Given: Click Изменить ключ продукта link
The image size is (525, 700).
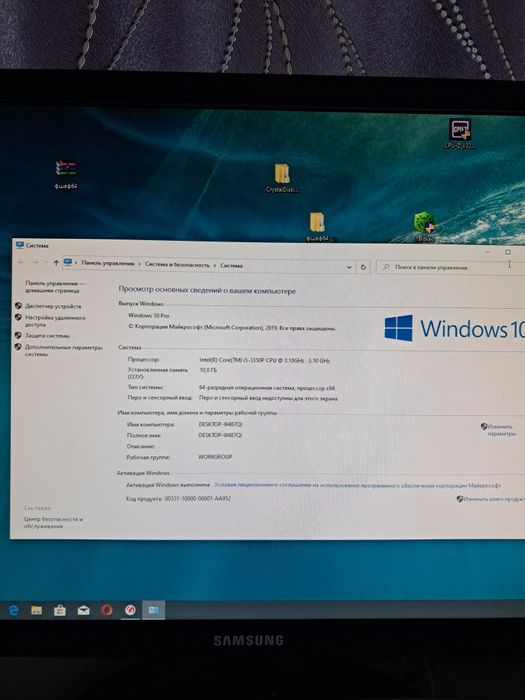Looking at the screenshot, I should 493,499.
